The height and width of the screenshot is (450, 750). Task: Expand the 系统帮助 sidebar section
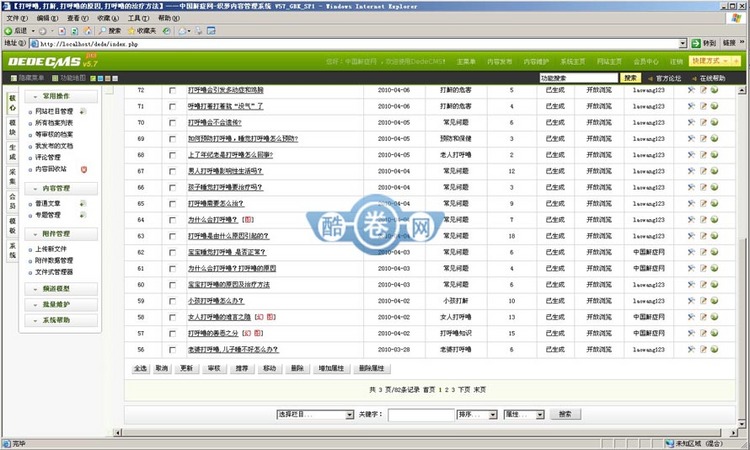tap(61, 320)
